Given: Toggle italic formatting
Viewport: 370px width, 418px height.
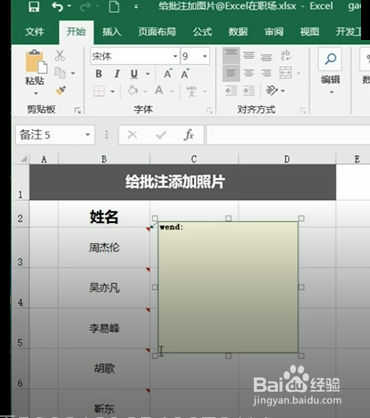Looking at the screenshot, I should click(117, 74).
